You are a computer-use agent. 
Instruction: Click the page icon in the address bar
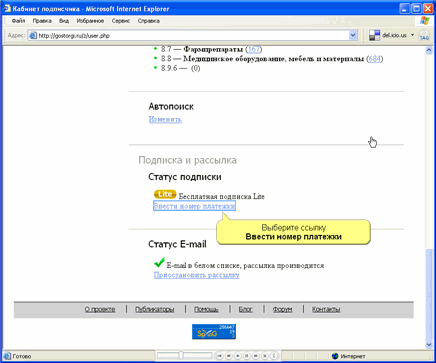[33, 36]
